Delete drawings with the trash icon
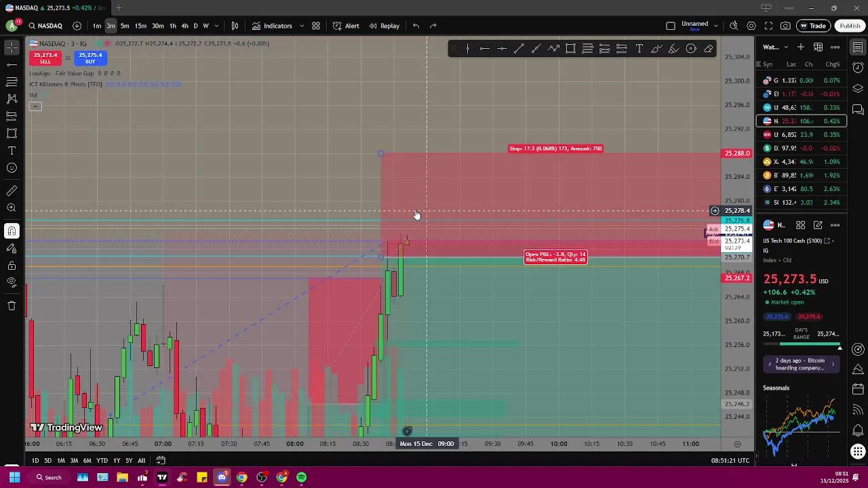 point(12,306)
